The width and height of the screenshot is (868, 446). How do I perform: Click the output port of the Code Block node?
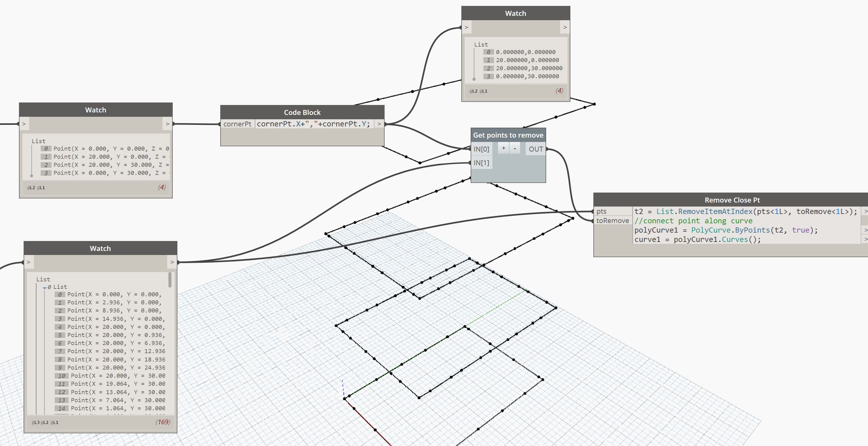click(379, 124)
